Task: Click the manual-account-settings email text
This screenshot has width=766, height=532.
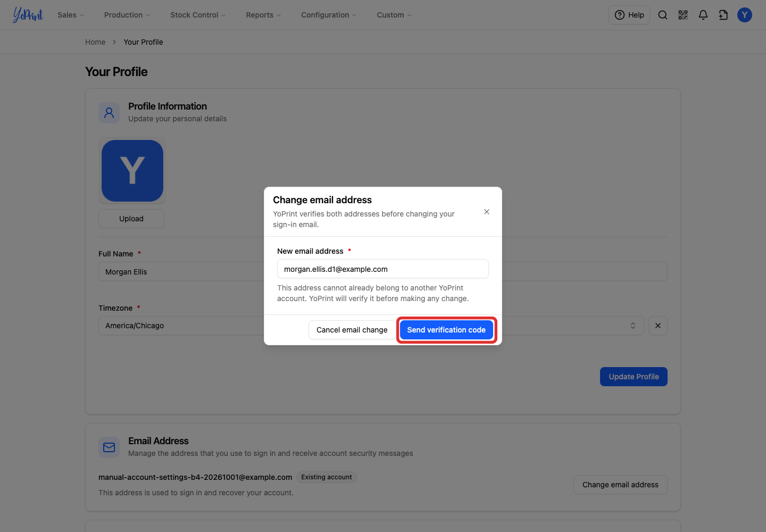Action: pos(195,477)
